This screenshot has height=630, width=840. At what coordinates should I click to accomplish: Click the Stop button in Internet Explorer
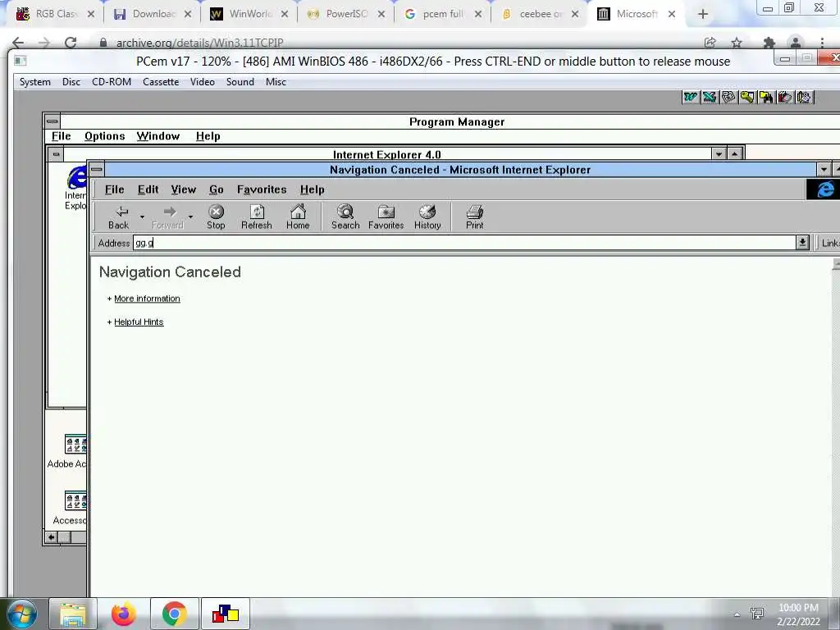point(216,217)
